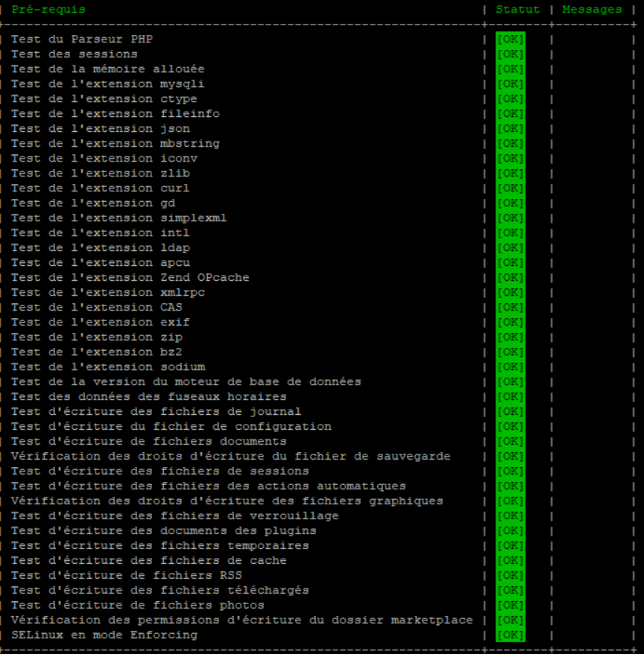The width and height of the screenshot is (644, 654).
Task: Select the text 'Test de l'extension curl'
Action: point(100,188)
